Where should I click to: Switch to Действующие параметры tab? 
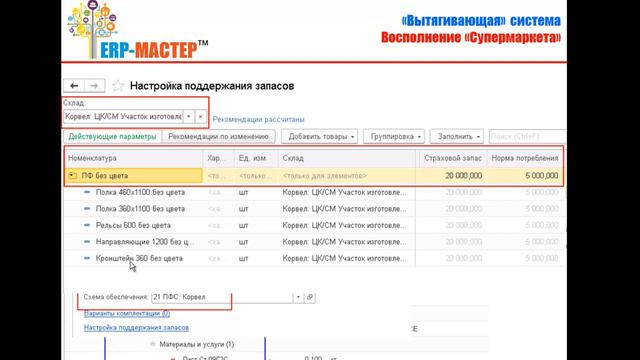pos(112,137)
